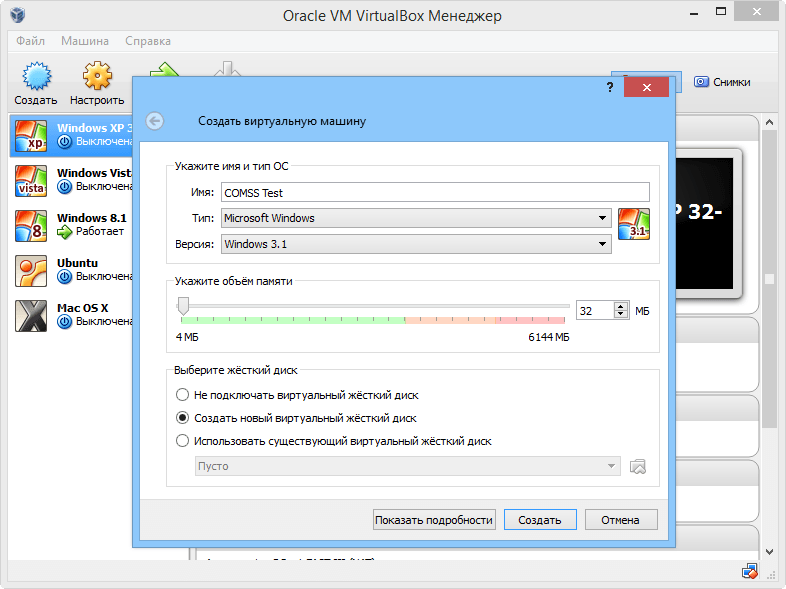
Task: Select the Ubuntu machine icon
Action: (x=31, y=271)
